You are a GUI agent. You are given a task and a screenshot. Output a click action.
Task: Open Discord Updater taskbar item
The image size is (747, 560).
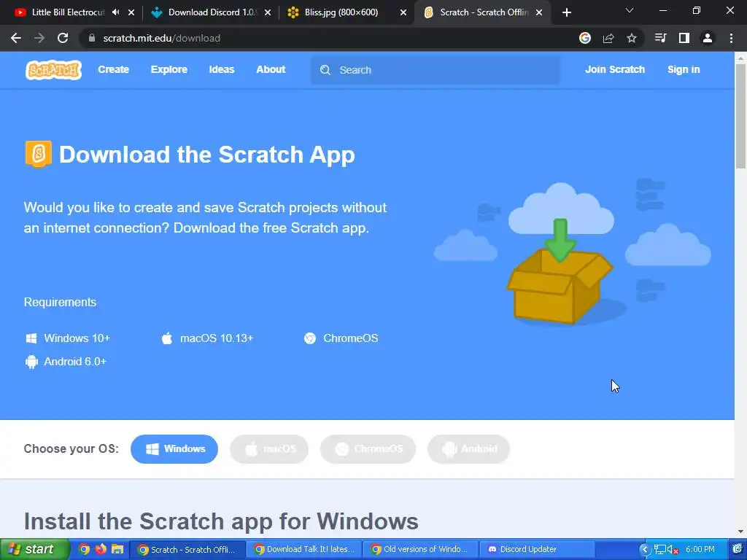pos(538,550)
